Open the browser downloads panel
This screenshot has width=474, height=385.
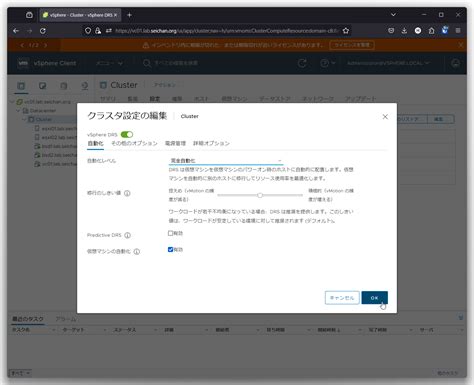tap(404, 31)
